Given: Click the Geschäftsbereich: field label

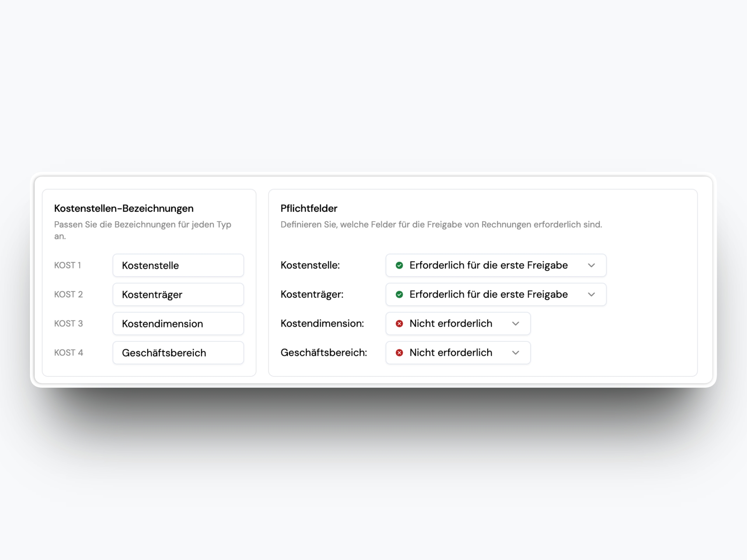Looking at the screenshot, I should click(324, 353).
